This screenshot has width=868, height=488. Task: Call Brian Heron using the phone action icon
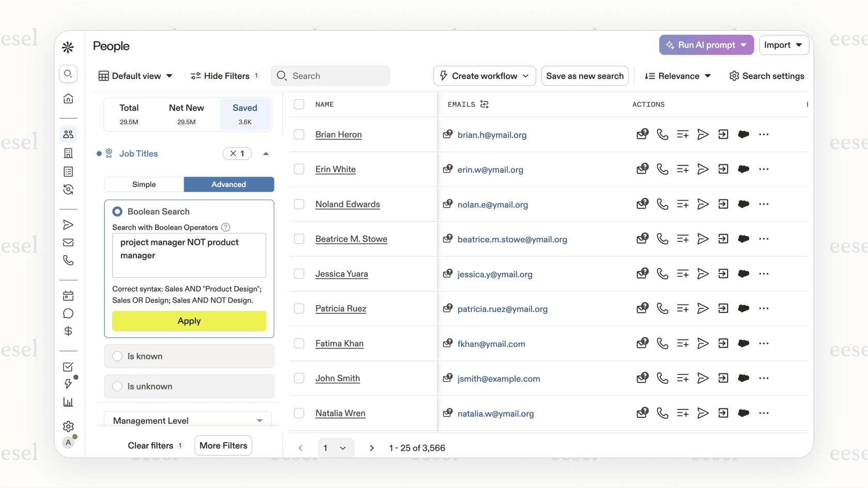[x=662, y=134]
